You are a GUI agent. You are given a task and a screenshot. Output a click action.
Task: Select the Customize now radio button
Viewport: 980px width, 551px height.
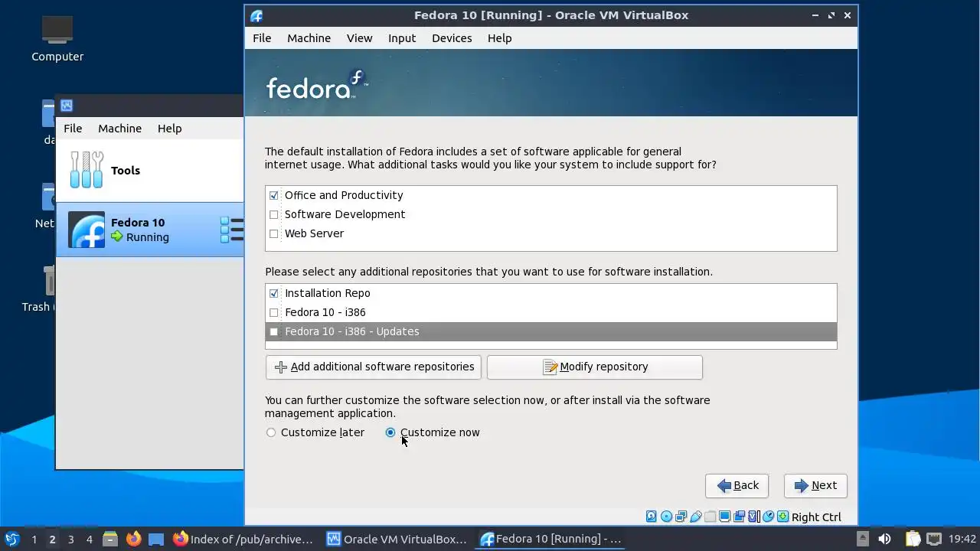390,432
